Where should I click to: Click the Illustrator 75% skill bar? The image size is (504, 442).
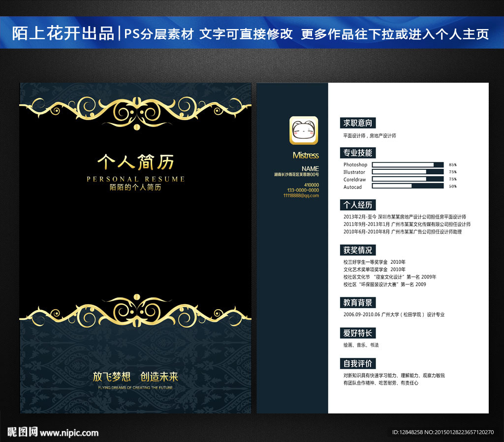pos(408,172)
